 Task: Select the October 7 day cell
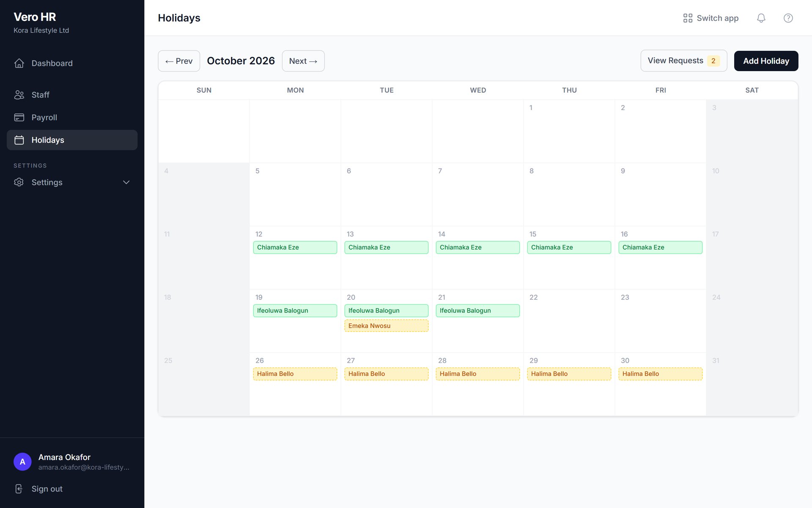(478, 194)
